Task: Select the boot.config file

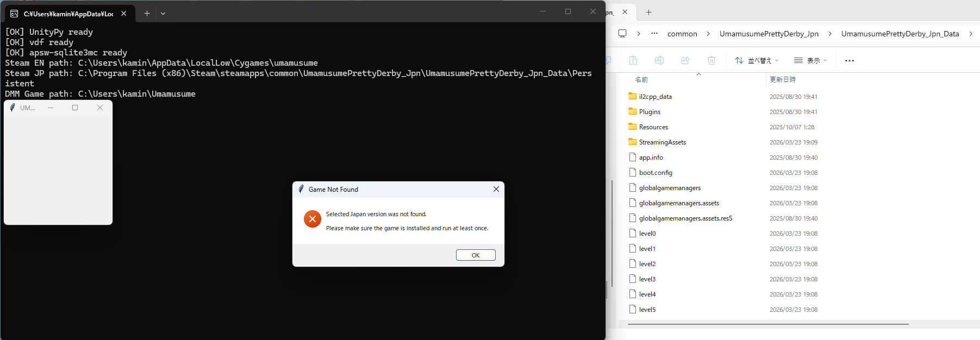Action: [x=656, y=173]
